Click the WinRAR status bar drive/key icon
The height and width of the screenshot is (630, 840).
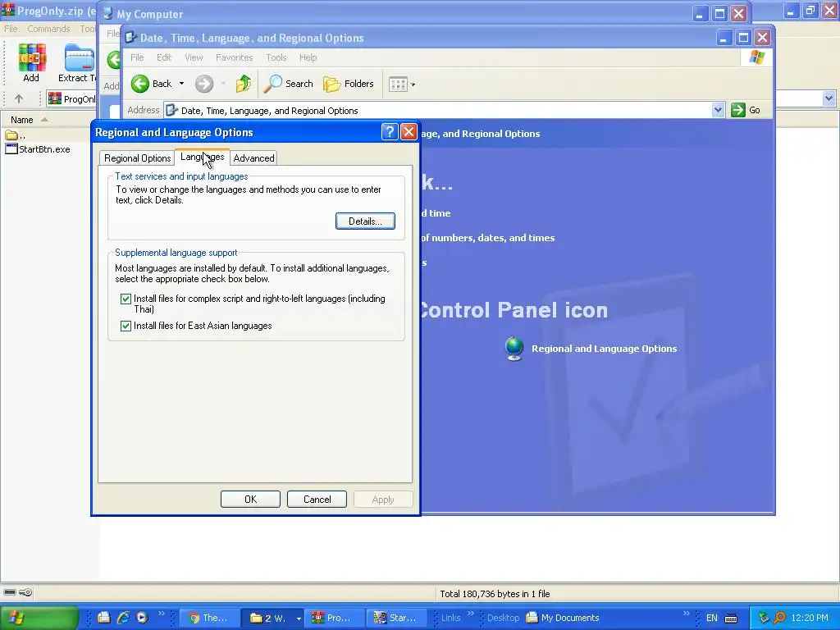pyautogui.click(x=18, y=592)
